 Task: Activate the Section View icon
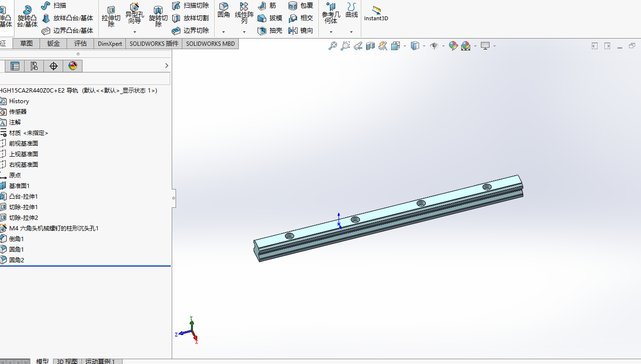[x=370, y=46]
